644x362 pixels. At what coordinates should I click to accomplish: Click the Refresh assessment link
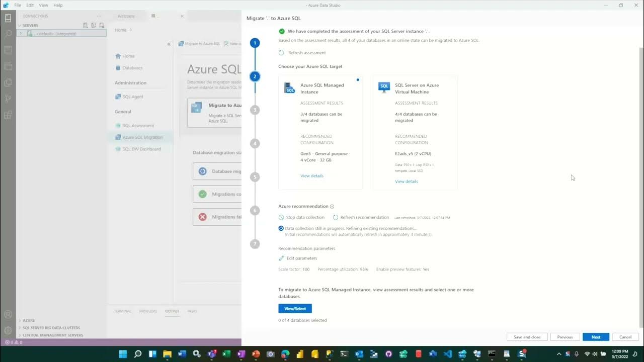pos(307,53)
